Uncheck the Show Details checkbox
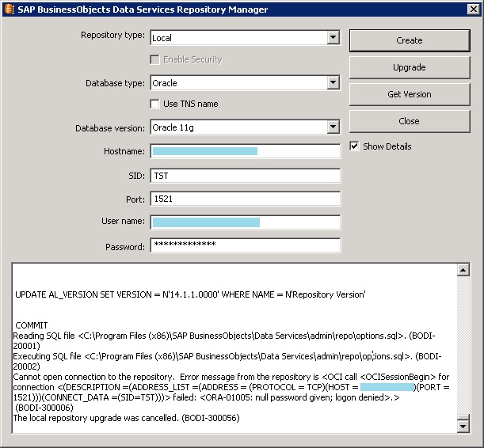484x448 pixels. 354,146
